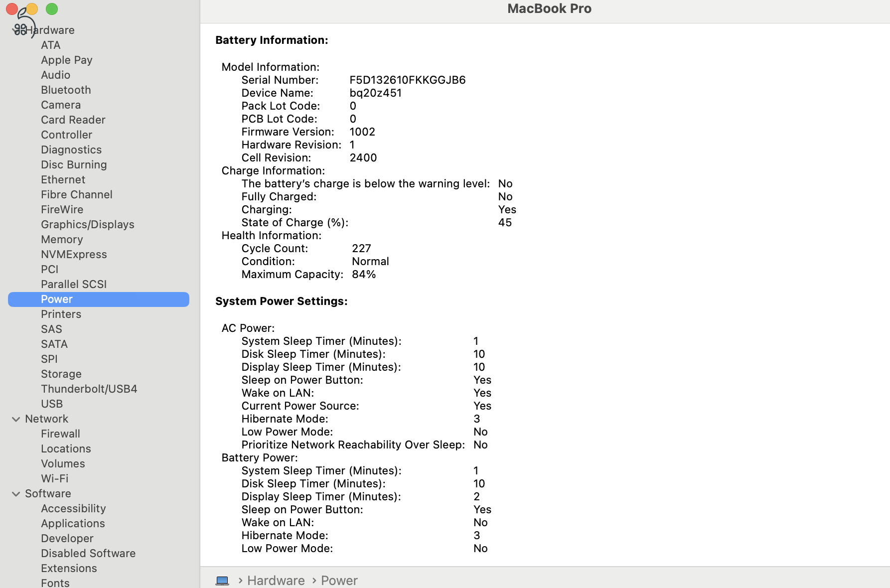Viewport: 890px width, 588px height.
Task: Click the Battery Information heading
Action: click(272, 40)
